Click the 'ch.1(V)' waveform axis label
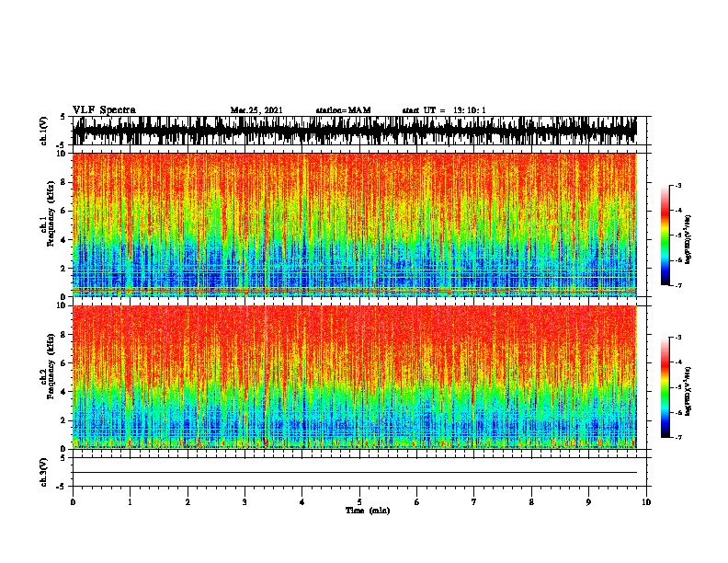 click(x=43, y=131)
